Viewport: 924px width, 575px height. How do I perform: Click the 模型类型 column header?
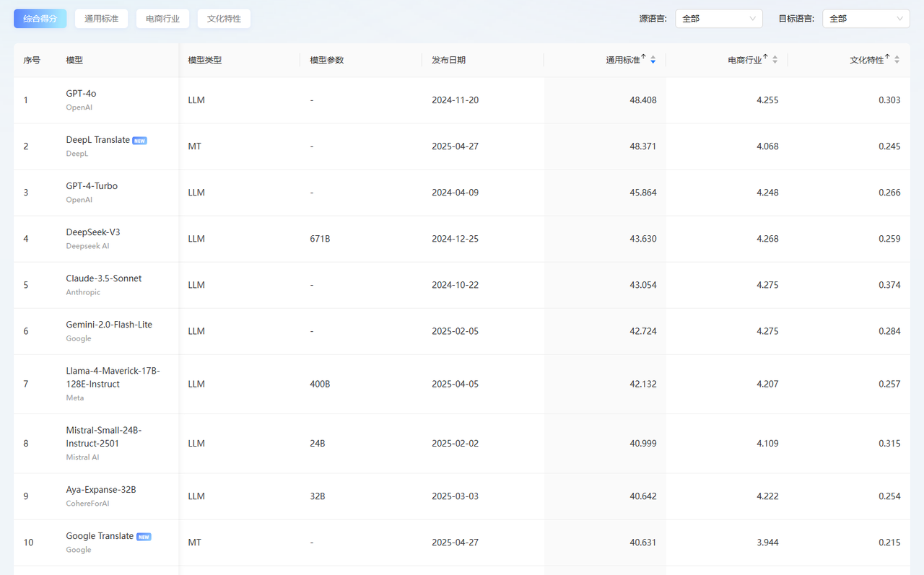(x=205, y=60)
